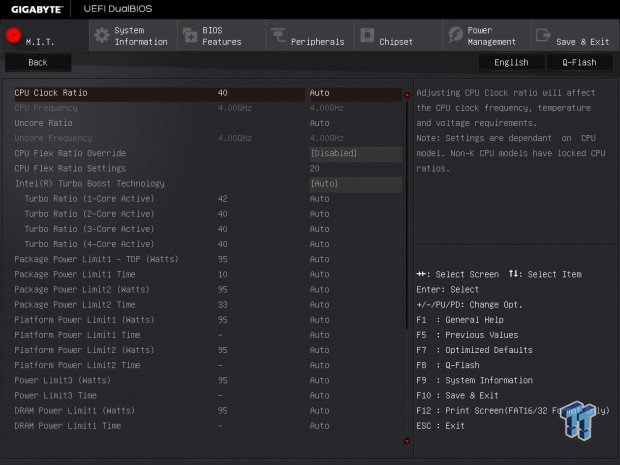This screenshot has height=465, width=620.
Task: Click Power Limit3 (Watts) label
Action: click(x=62, y=380)
